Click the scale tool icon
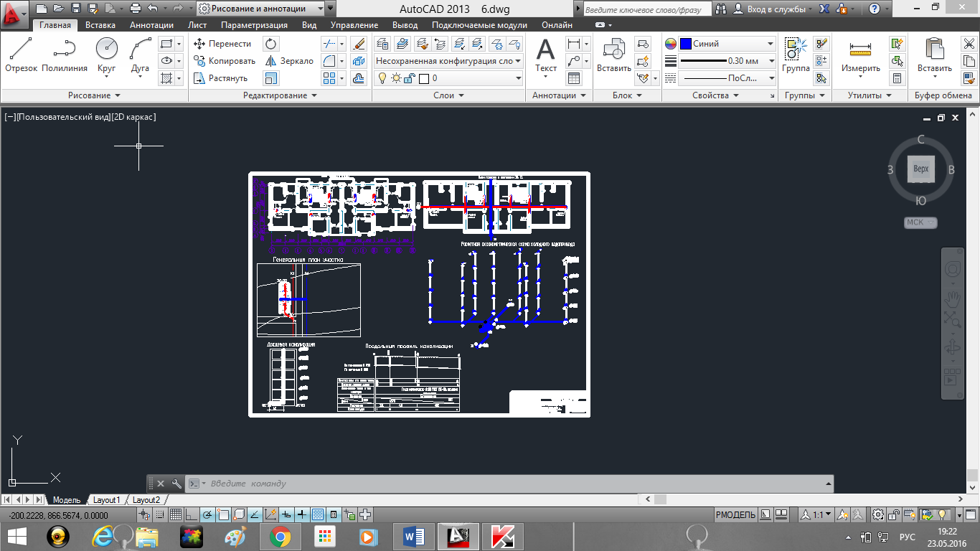980x551 pixels. 271,78
